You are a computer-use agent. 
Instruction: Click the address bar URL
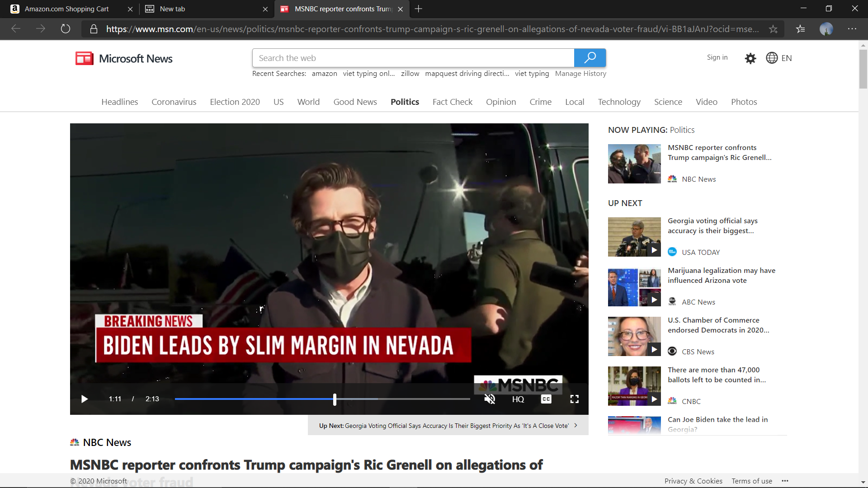[x=433, y=29]
